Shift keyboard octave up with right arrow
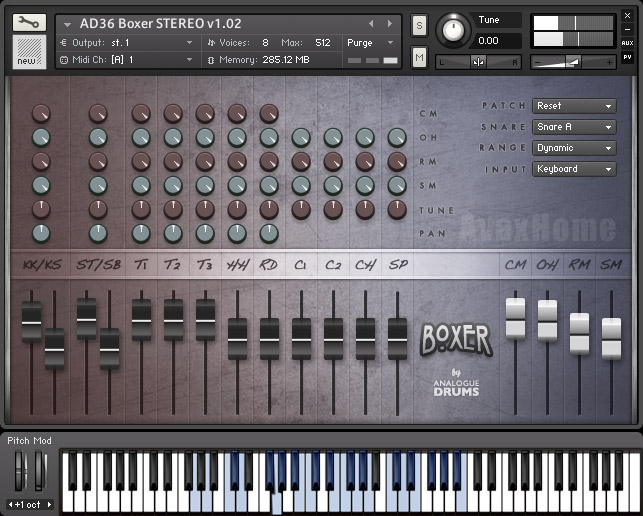 [48, 505]
